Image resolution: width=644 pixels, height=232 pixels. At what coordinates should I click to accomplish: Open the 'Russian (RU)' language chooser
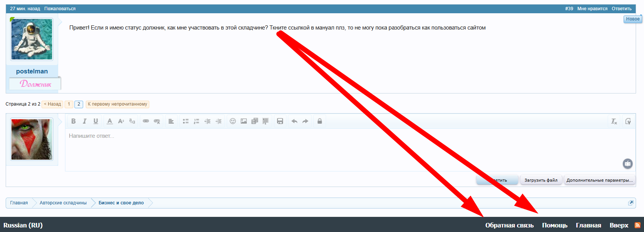(x=23, y=225)
